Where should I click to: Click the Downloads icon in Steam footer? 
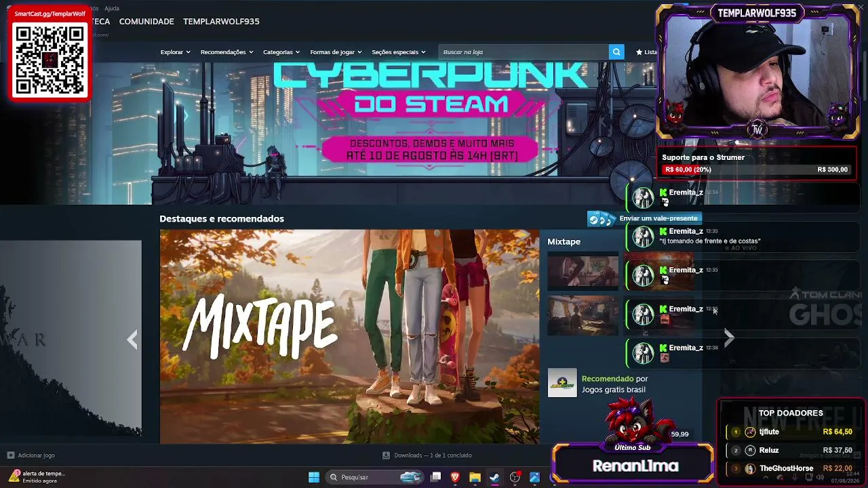[x=386, y=455]
